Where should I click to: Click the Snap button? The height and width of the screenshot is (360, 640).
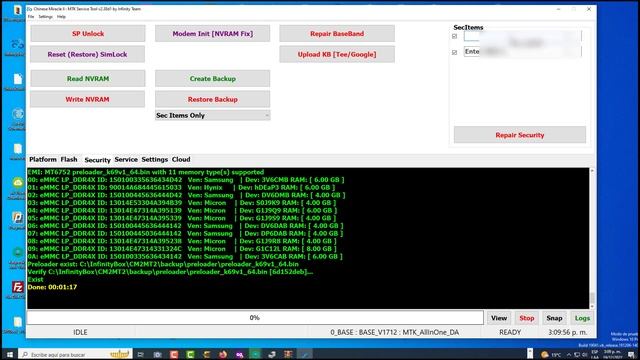point(554,318)
